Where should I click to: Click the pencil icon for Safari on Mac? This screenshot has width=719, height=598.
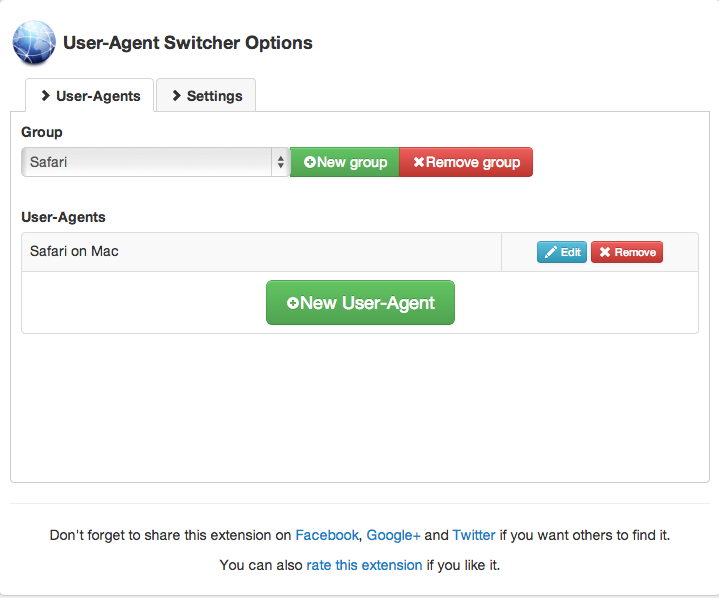pyautogui.click(x=550, y=252)
